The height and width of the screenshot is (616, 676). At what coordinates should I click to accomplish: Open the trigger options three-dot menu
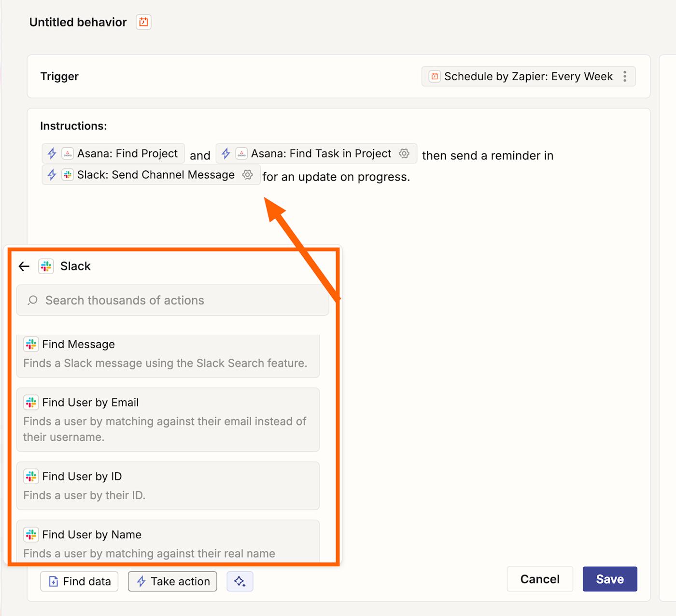(x=625, y=76)
